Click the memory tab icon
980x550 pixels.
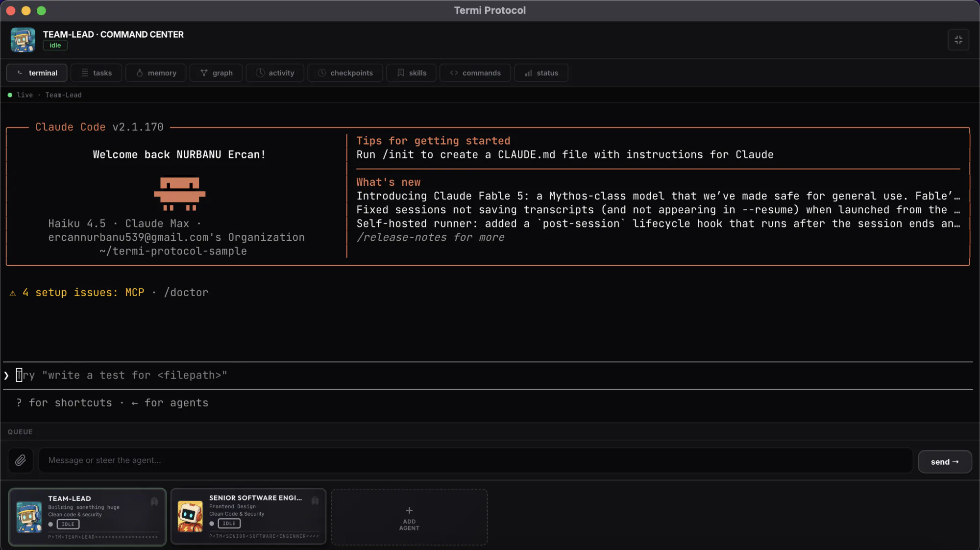(x=140, y=73)
